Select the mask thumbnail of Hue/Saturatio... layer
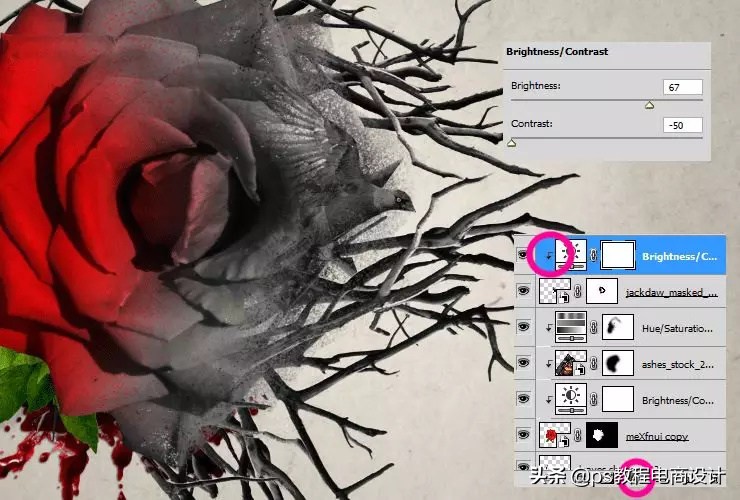 [618, 327]
